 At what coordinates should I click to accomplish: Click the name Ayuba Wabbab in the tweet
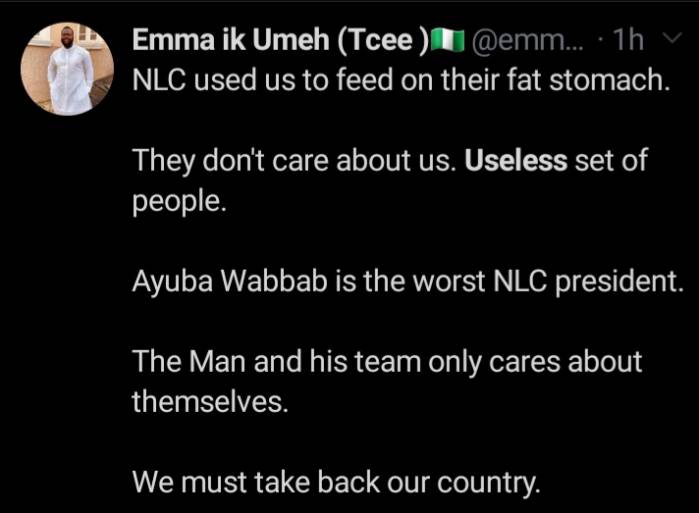tap(230, 282)
